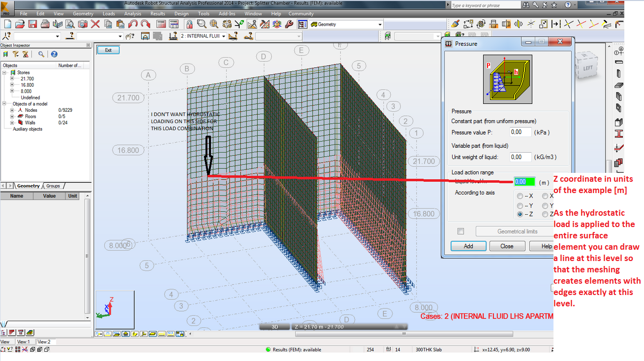
Task: Select the -X axis radio button
Action: (x=520, y=196)
